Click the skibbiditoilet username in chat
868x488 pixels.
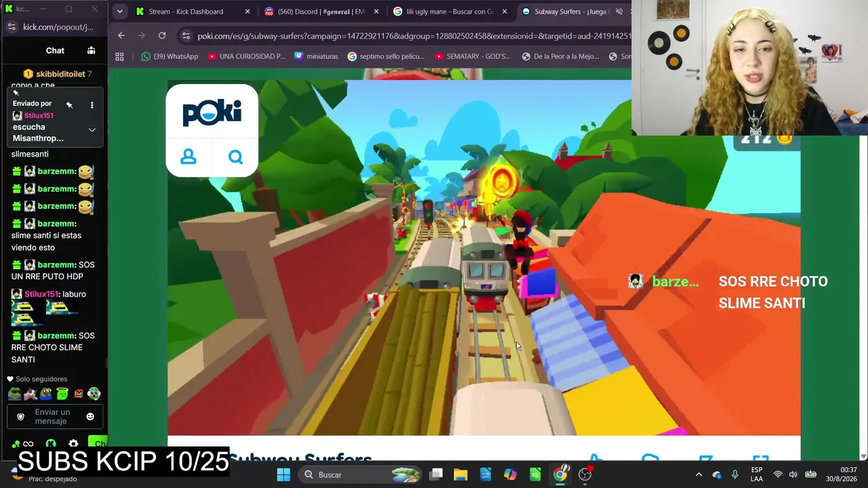pyautogui.click(x=60, y=74)
